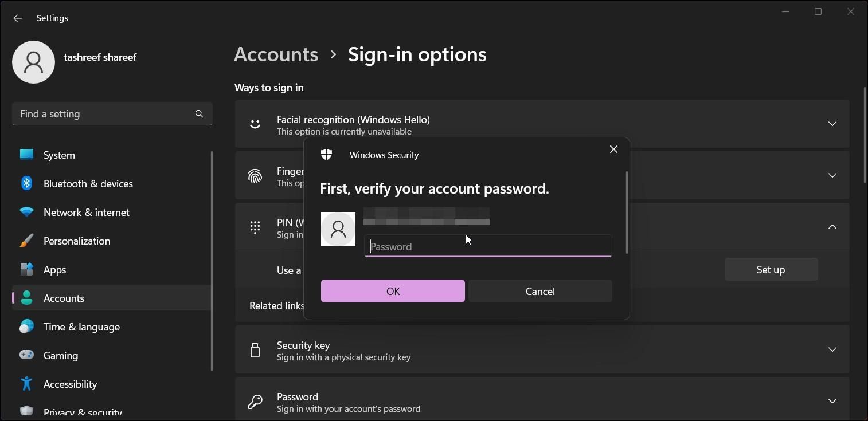Focus the Password input field
The image size is (868, 421).
pos(487,246)
